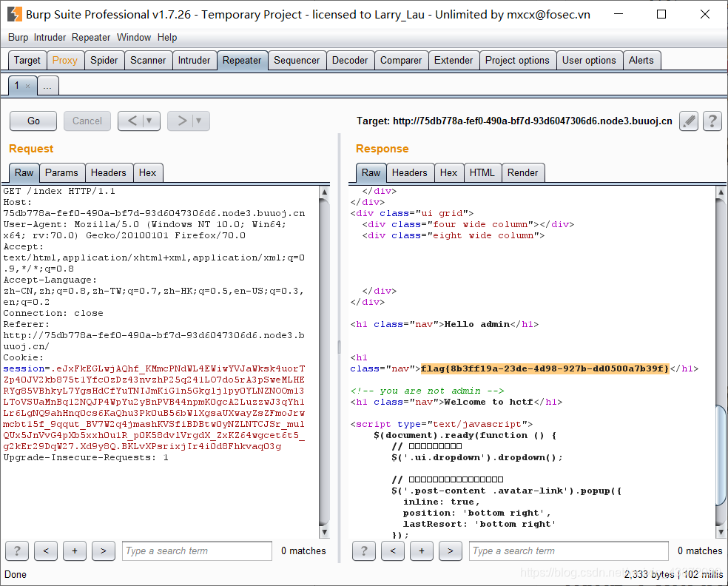This screenshot has height=586, width=728.
Task: Click the response search plus button
Action: tap(422, 550)
